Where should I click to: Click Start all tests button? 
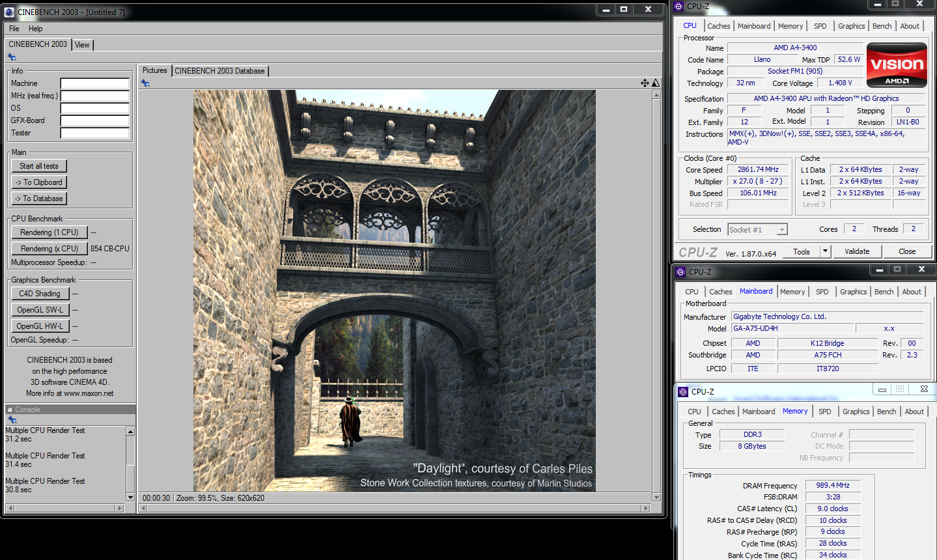[x=39, y=166]
